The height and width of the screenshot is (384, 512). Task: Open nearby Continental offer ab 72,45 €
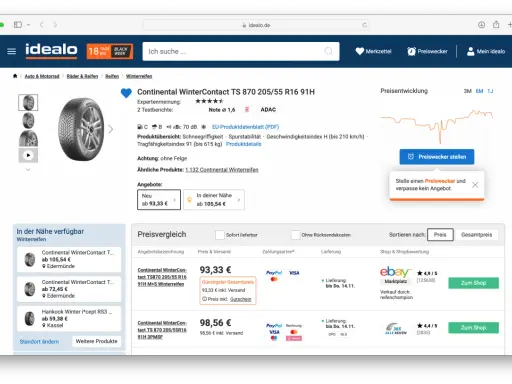[69, 289]
